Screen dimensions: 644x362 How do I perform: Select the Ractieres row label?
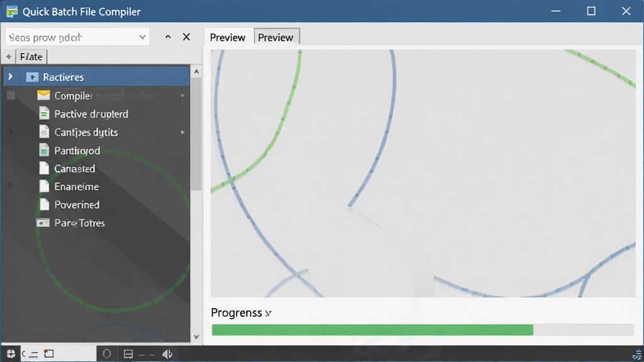[64, 77]
